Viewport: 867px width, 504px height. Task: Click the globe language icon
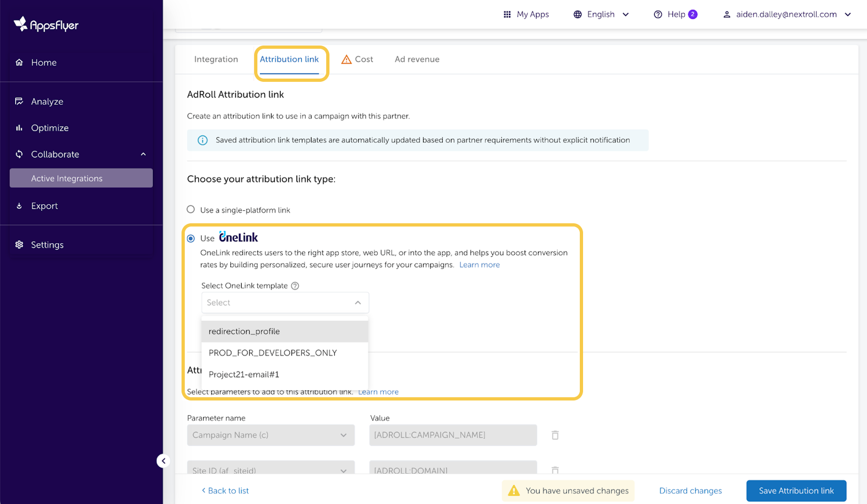coord(578,15)
